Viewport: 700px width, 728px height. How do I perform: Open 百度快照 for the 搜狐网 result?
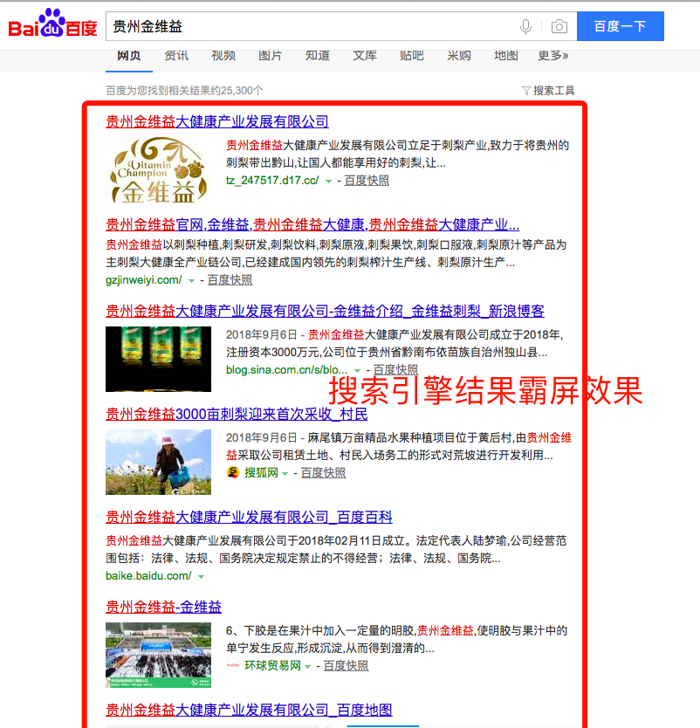tap(324, 472)
